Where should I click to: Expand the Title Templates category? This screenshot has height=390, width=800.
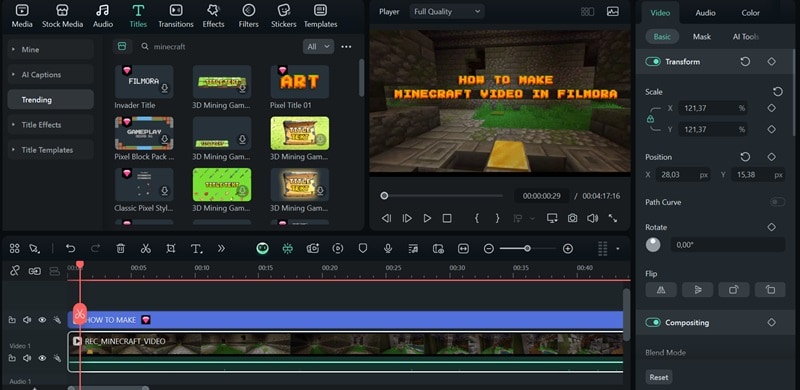(51, 150)
